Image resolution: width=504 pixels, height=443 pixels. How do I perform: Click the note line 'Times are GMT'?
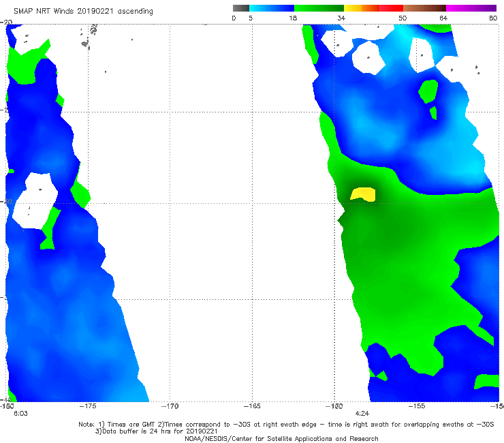click(126, 425)
